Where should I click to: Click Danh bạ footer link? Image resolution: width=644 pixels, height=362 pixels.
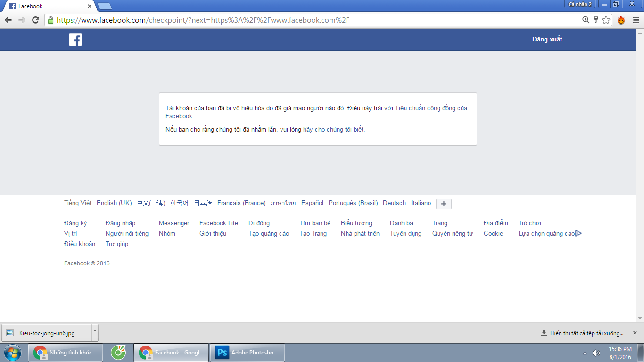401,223
